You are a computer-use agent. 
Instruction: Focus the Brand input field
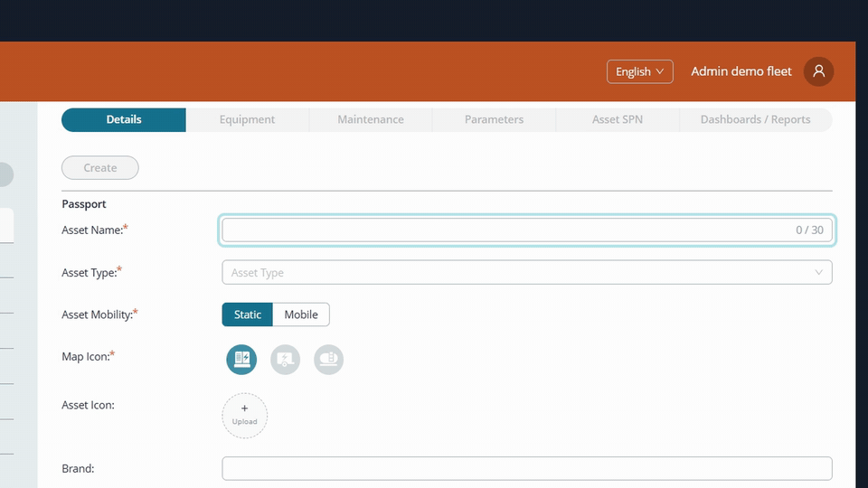pyautogui.click(x=527, y=469)
